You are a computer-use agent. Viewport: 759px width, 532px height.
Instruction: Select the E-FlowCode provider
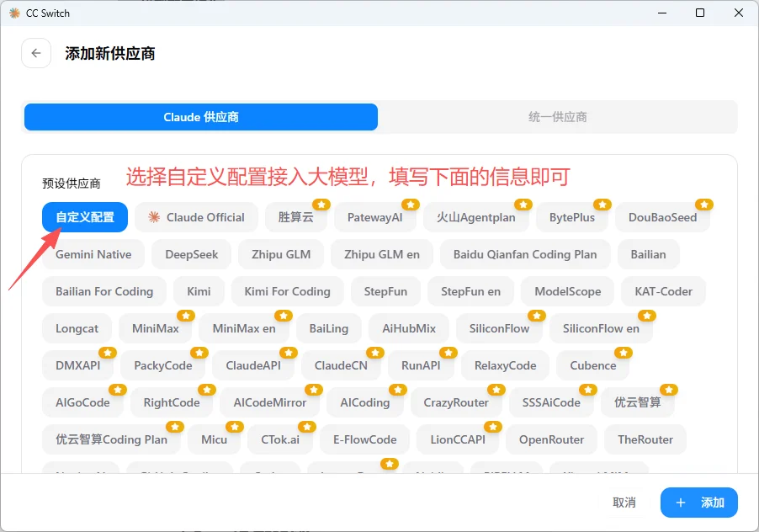tap(365, 439)
